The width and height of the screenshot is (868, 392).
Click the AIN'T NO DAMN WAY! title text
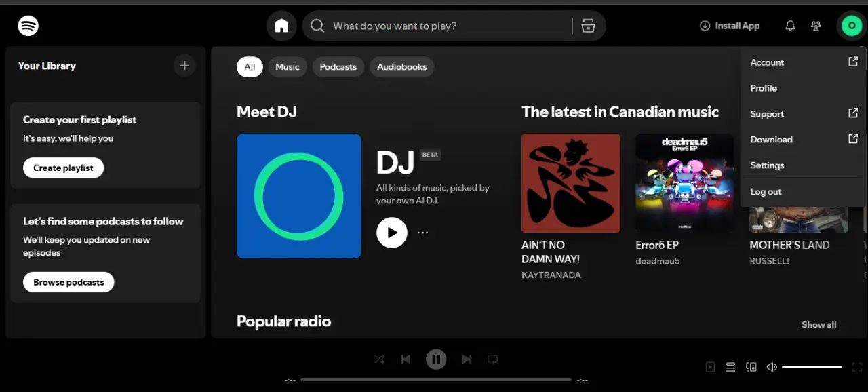point(551,252)
